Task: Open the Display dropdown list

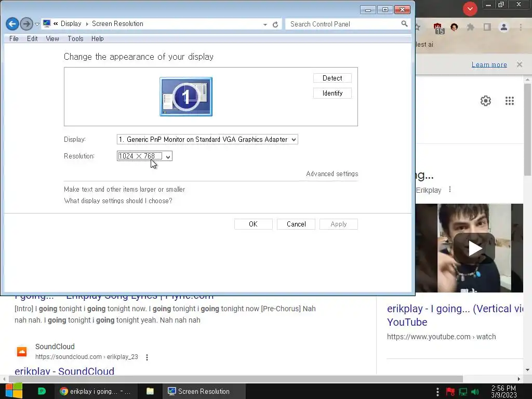Action: [x=207, y=139]
